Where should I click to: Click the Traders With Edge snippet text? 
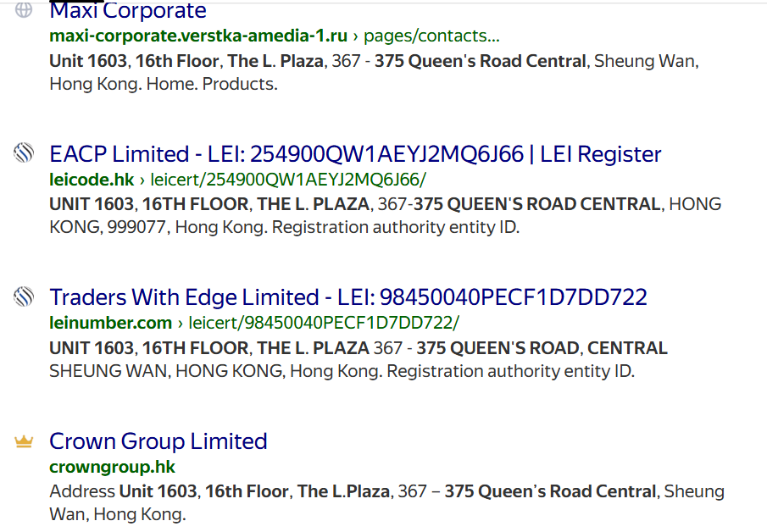(358, 359)
